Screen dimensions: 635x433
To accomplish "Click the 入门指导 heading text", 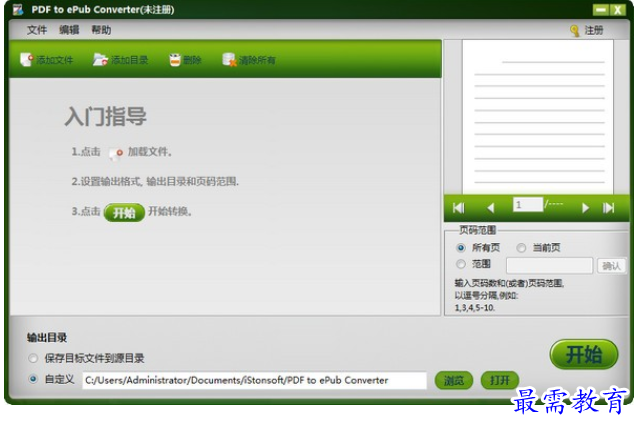I will point(105,117).
